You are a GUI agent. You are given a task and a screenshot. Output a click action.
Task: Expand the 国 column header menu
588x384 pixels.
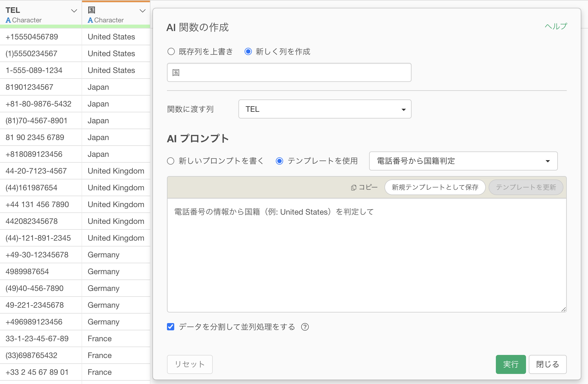point(143,11)
